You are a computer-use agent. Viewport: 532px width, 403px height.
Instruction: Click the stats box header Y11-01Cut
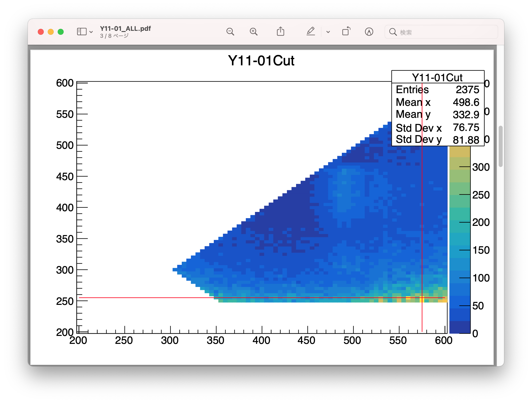click(x=437, y=78)
